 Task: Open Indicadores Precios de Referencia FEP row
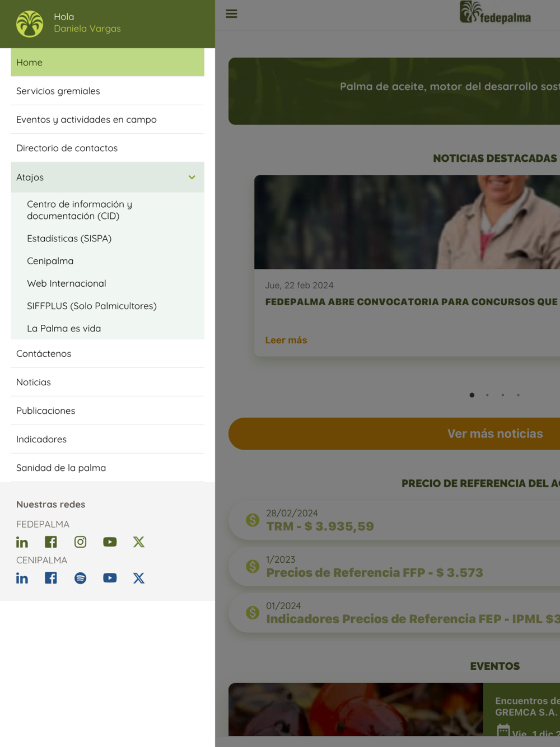click(x=394, y=613)
